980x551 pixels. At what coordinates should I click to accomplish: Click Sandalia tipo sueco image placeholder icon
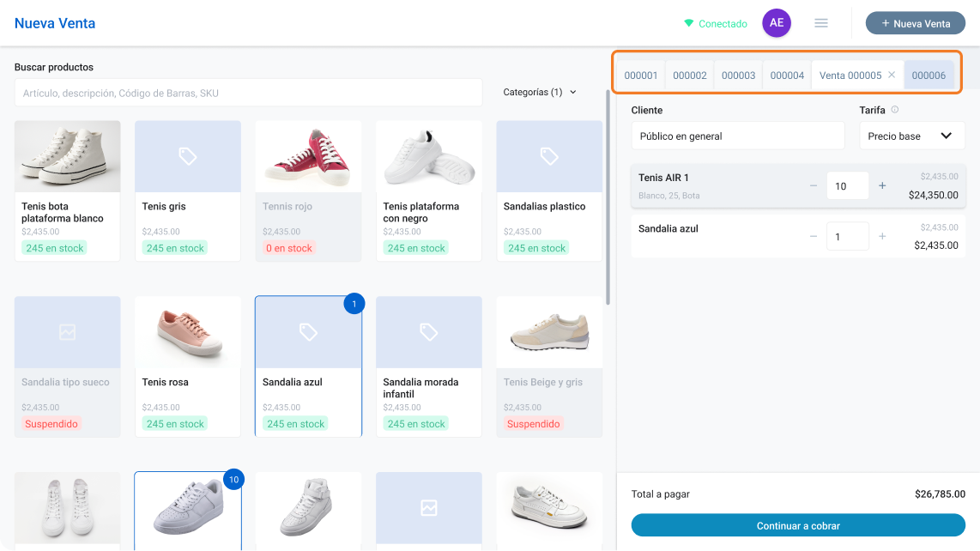[x=68, y=331]
